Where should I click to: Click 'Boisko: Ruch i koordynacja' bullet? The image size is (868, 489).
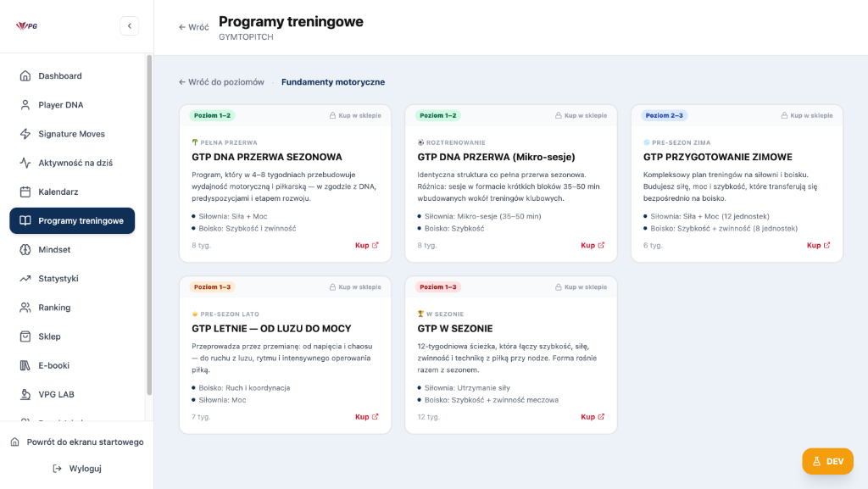[x=244, y=388]
